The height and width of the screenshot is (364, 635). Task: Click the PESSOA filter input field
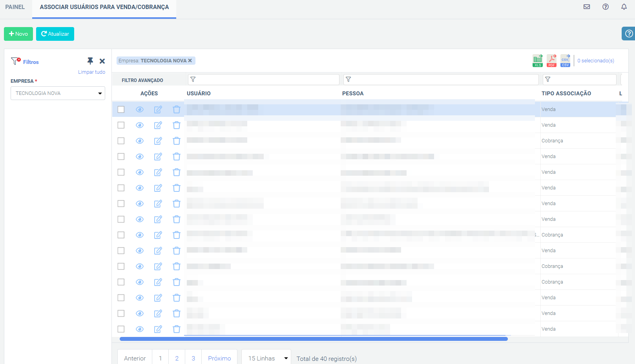tap(441, 80)
